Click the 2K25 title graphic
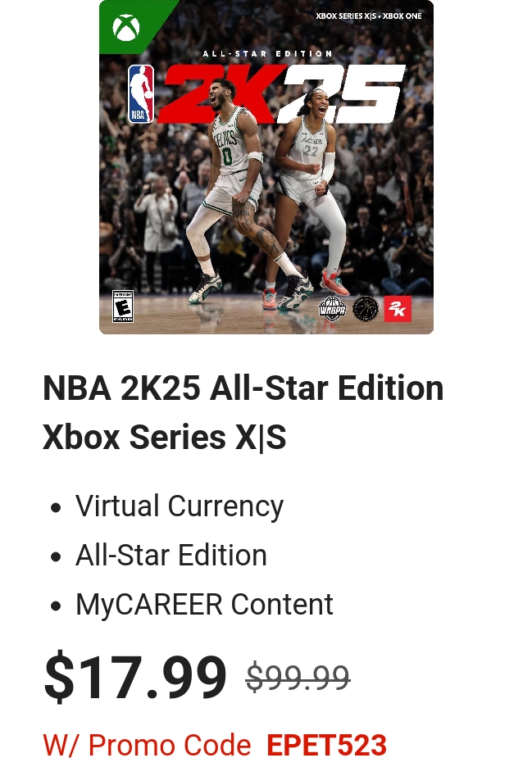The image size is (532, 767). click(281, 93)
